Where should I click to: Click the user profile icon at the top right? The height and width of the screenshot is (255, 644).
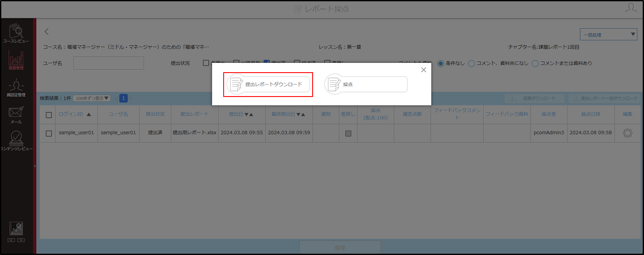point(631,8)
